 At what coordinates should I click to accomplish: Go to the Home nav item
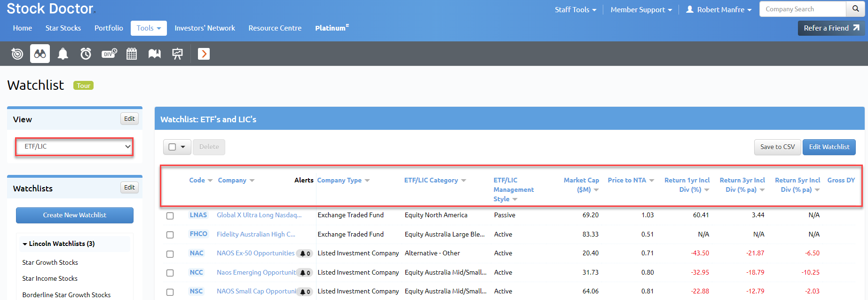pos(23,28)
